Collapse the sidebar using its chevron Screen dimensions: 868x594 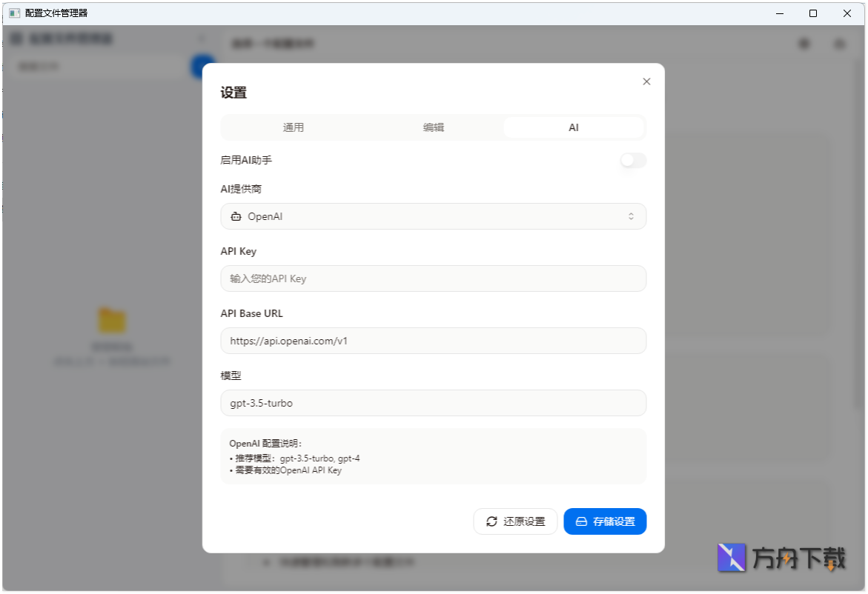point(200,38)
